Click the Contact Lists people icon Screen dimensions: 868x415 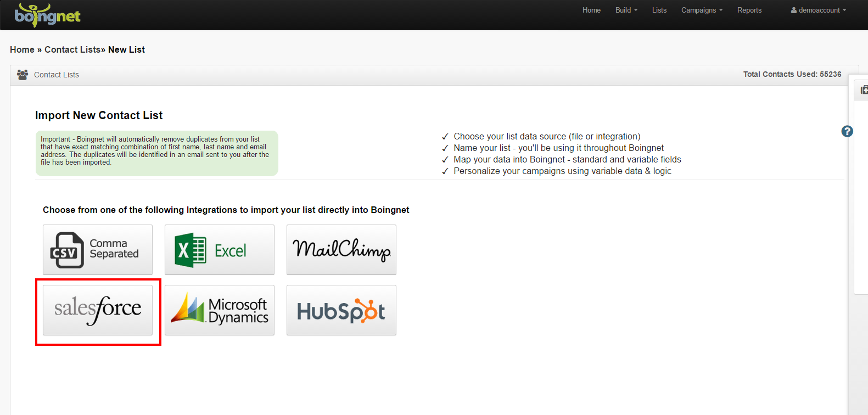coord(23,75)
